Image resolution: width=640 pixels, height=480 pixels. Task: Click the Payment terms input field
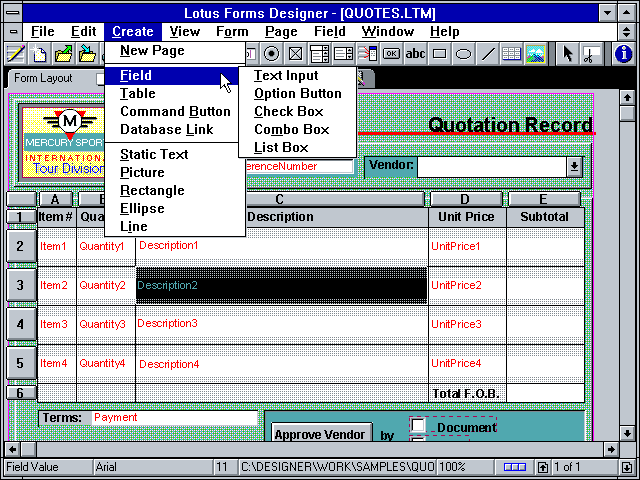point(175,418)
